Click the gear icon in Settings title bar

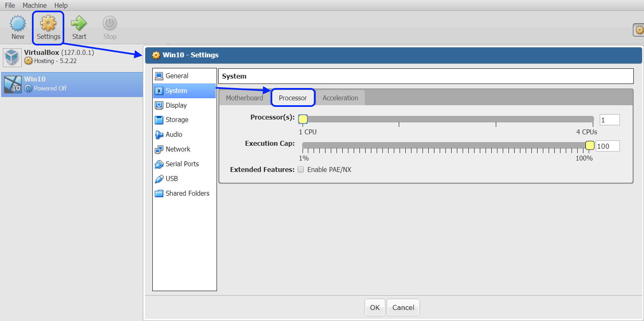156,55
